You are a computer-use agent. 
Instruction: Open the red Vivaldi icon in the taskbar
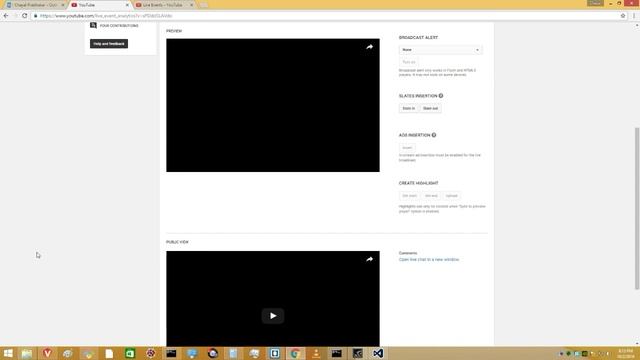click(47, 353)
